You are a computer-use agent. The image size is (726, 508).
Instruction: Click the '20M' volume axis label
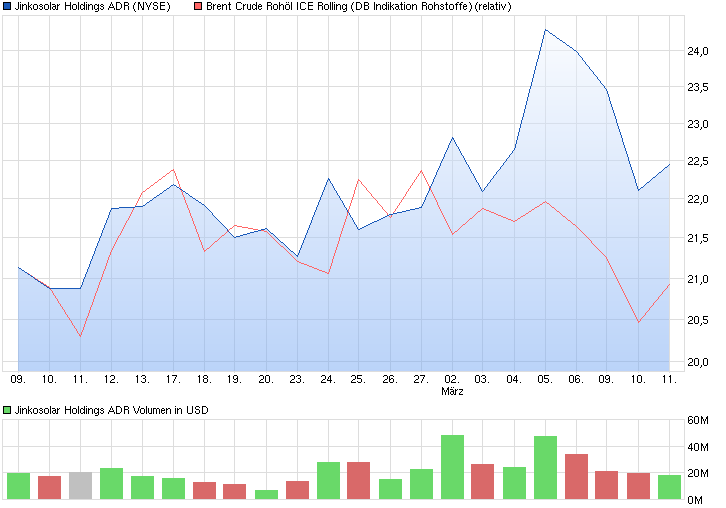pyautogui.click(x=698, y=473)
